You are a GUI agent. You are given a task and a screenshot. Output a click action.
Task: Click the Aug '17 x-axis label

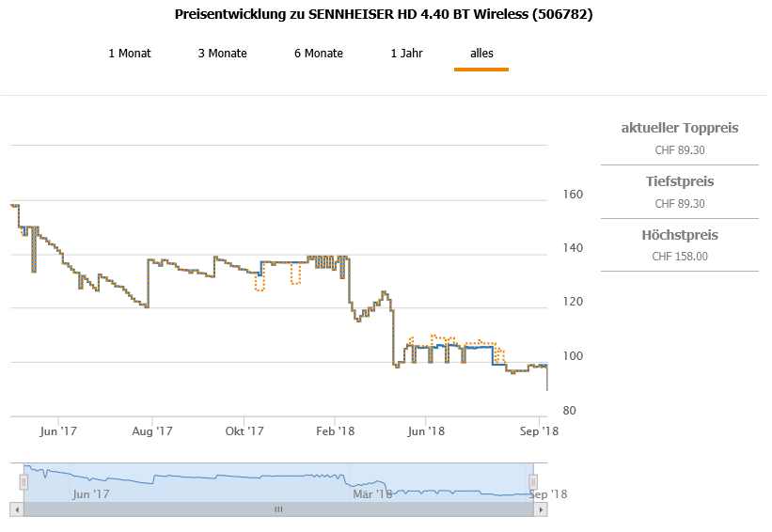pyautogui.click(x=152, y=431)
